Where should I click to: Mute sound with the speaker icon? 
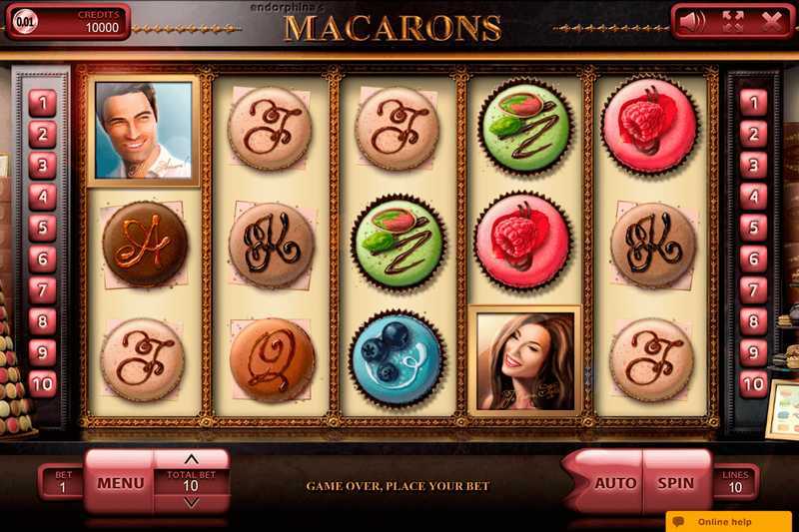(x=692, y=21)
